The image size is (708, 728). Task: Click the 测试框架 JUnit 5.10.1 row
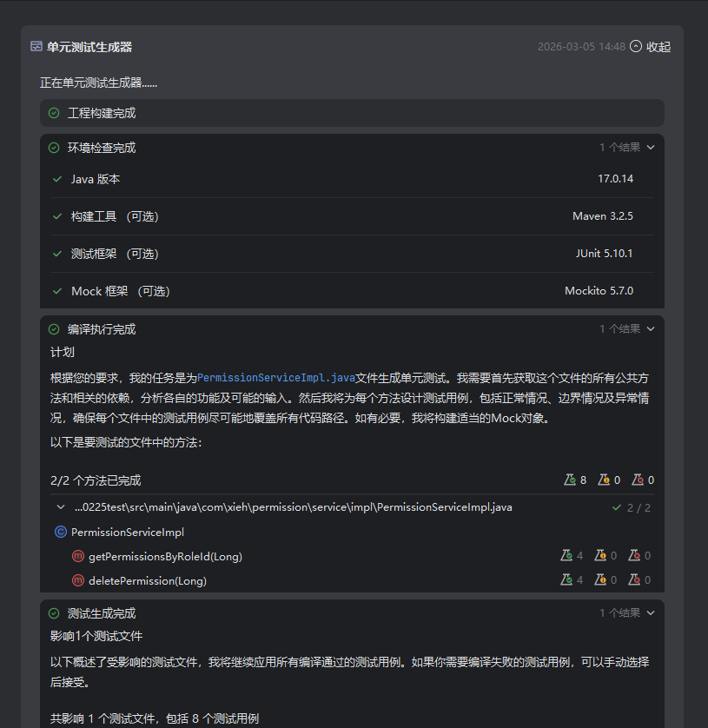click(x=347, y=254)
